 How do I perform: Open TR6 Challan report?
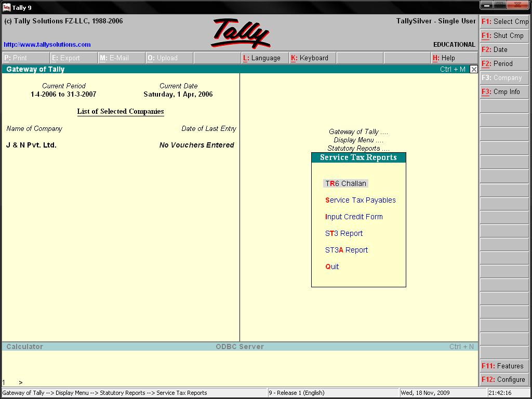click(x=345, y=183)
